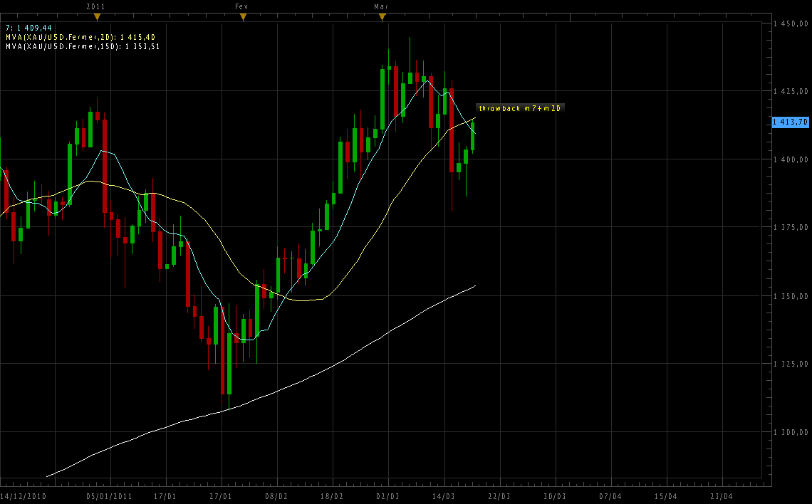This screenshot has height=504, width=812.
Task: Click the 2011 year marker triangle
Action: (97, 16)
